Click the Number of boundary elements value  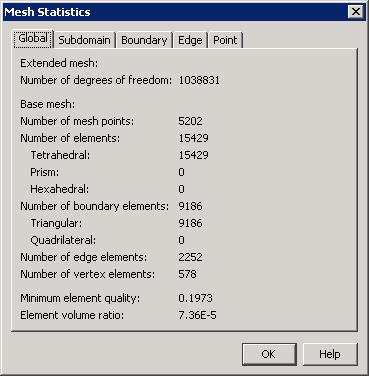pos(190,206)
